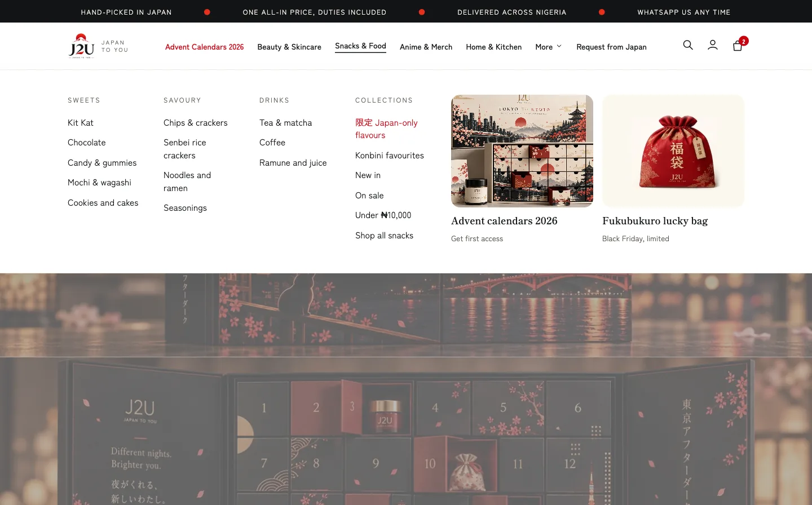The height and width of the screenshot is (505, 812).
Task: Click the J2U Japan To You logo
Action: point(98,46)
